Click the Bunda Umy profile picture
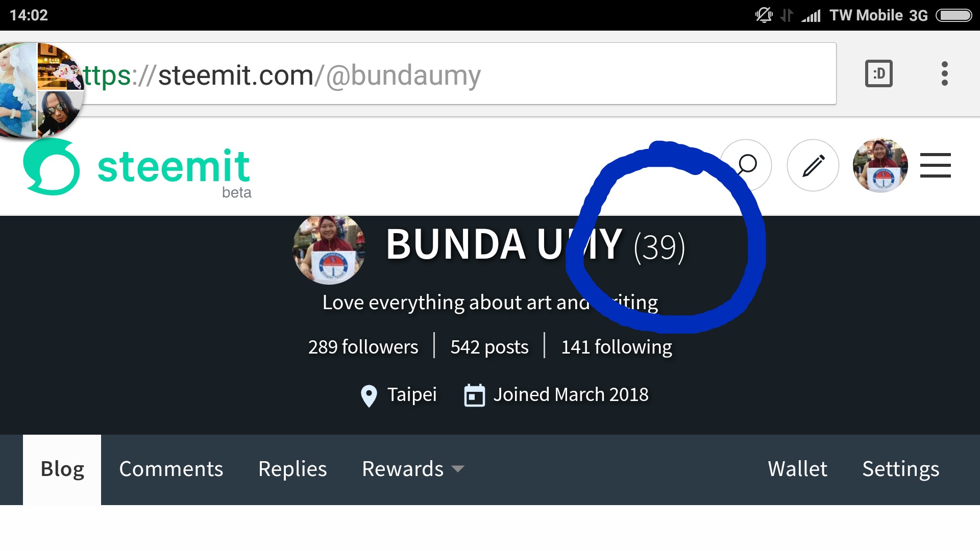The height and width of the screenshot is (551, 980). 329,249
